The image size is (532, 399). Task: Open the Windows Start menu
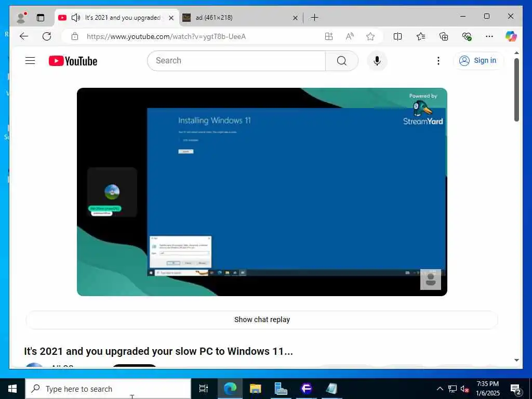[x=12, y=389]
